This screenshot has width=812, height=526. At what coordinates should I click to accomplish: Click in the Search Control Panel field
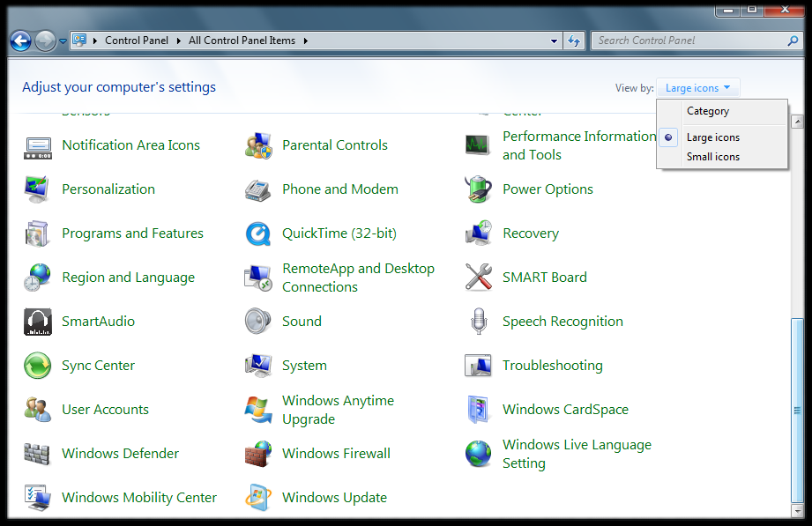point(688,41)
